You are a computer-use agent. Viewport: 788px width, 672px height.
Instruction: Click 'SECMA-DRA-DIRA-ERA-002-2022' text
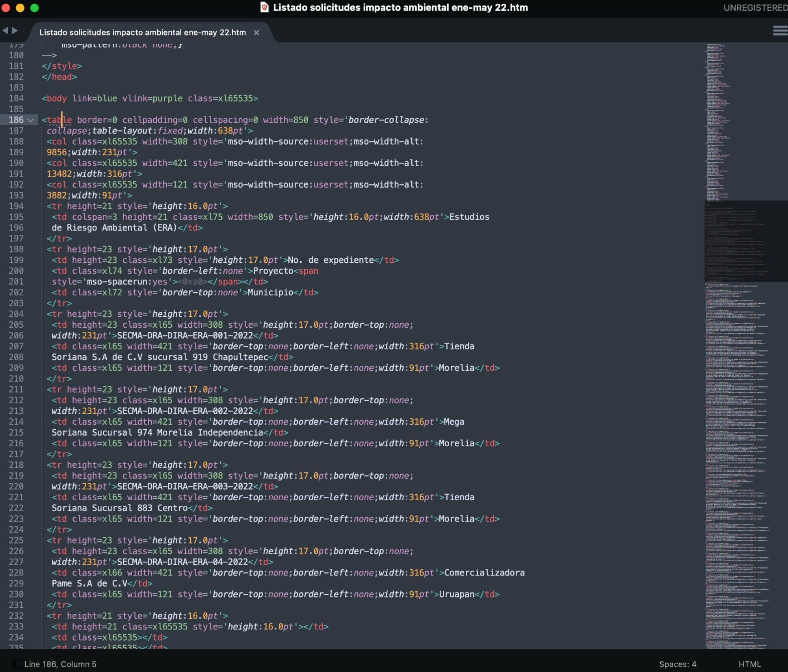(185, 411)
